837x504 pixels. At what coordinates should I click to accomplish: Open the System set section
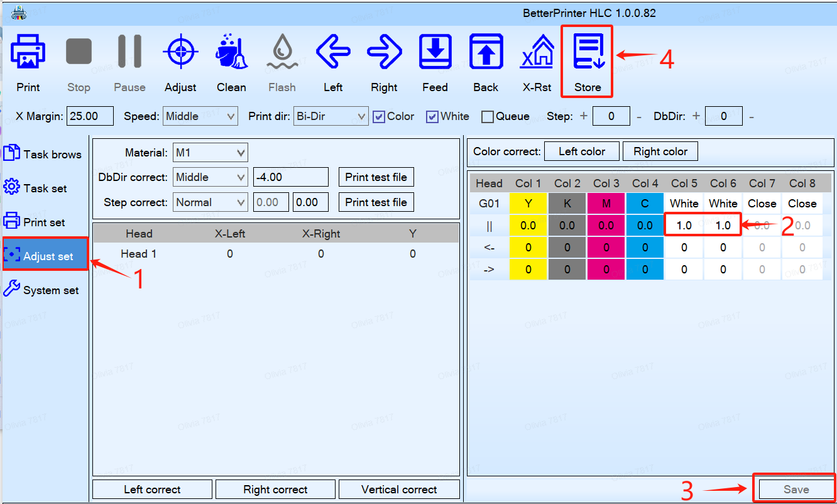tap(45, 290)
